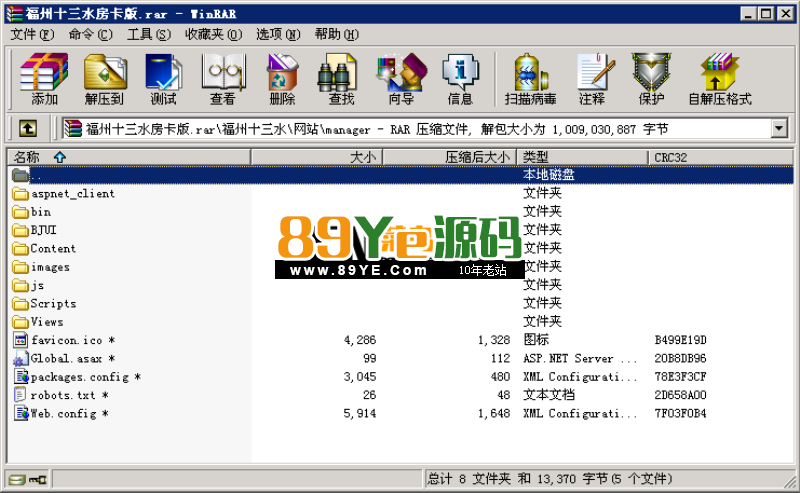Viewport: 800px width, 493px height.
Task: Select the Global.asax file icon
Action: click(x=20, y=358)
